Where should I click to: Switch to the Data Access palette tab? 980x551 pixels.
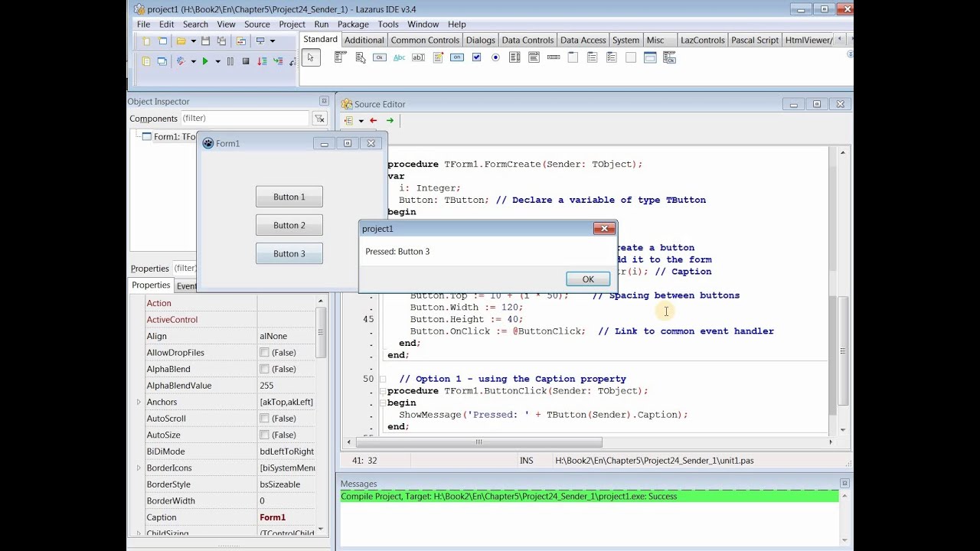point(583,40)
